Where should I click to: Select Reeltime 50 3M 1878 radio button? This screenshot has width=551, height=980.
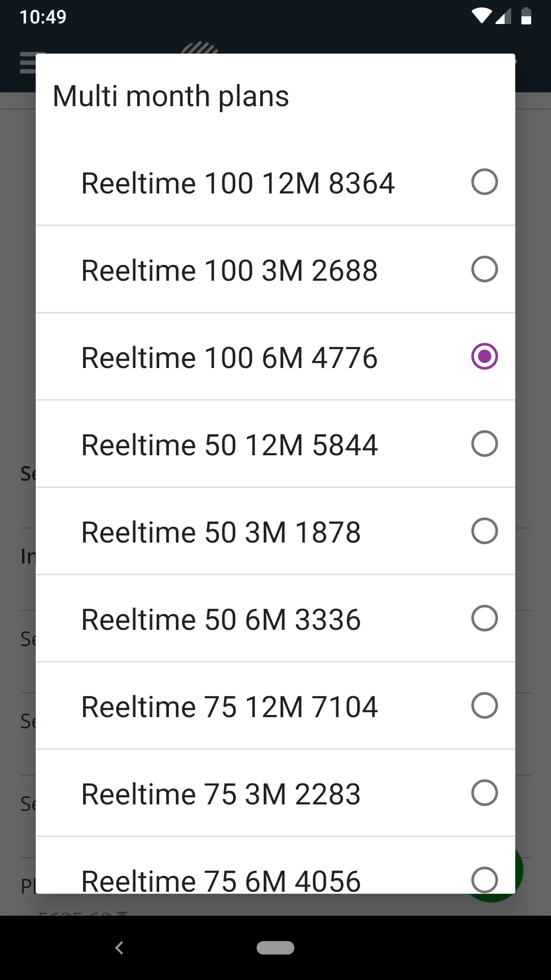[x=484, y=531]
